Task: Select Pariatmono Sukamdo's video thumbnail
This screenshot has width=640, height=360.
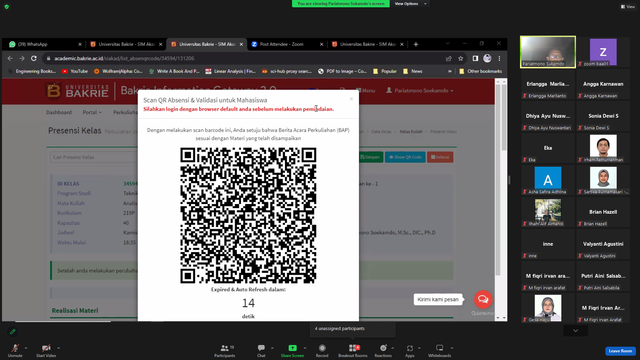Action: point(548,51)
